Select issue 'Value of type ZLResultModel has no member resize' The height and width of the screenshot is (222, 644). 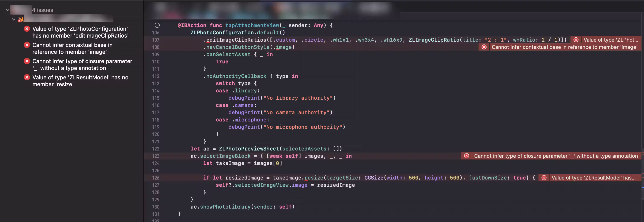point(80,81)
